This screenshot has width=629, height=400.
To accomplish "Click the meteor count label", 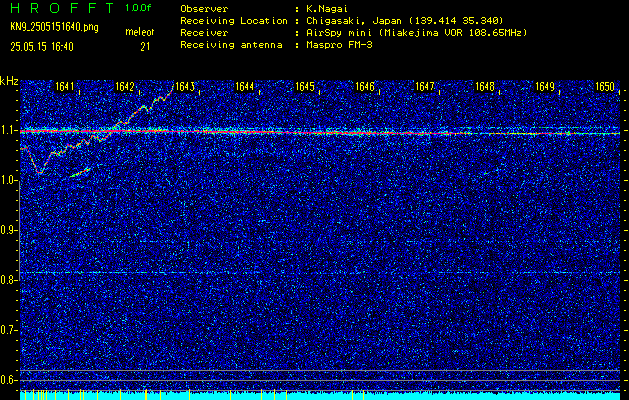I will click(140, 32).
